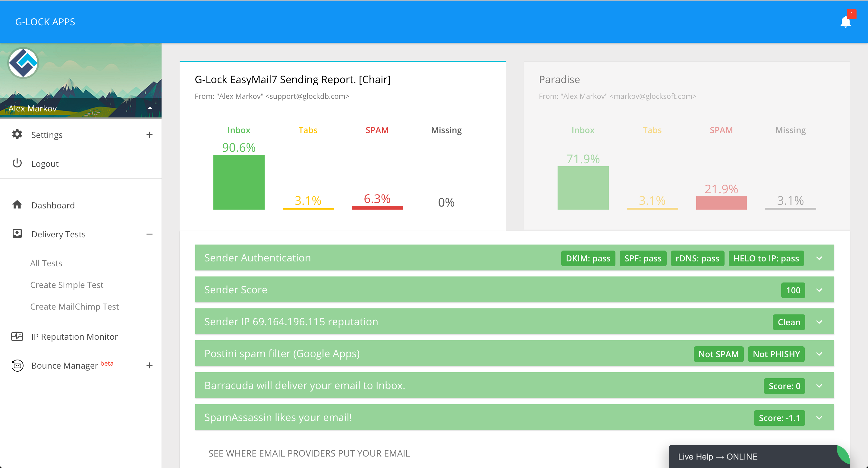
Task: Expand Bounce Manager with the plus sign
Action: click(x=149, y=365)
